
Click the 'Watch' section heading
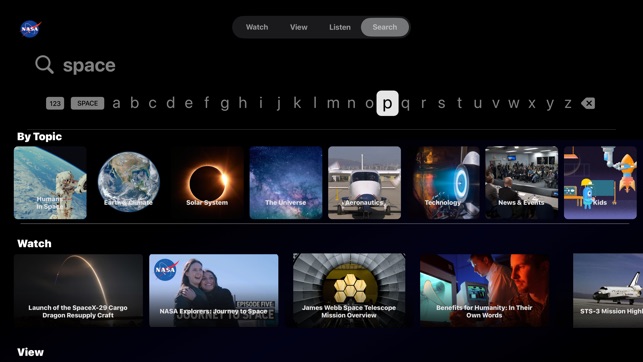pos(34,244)
